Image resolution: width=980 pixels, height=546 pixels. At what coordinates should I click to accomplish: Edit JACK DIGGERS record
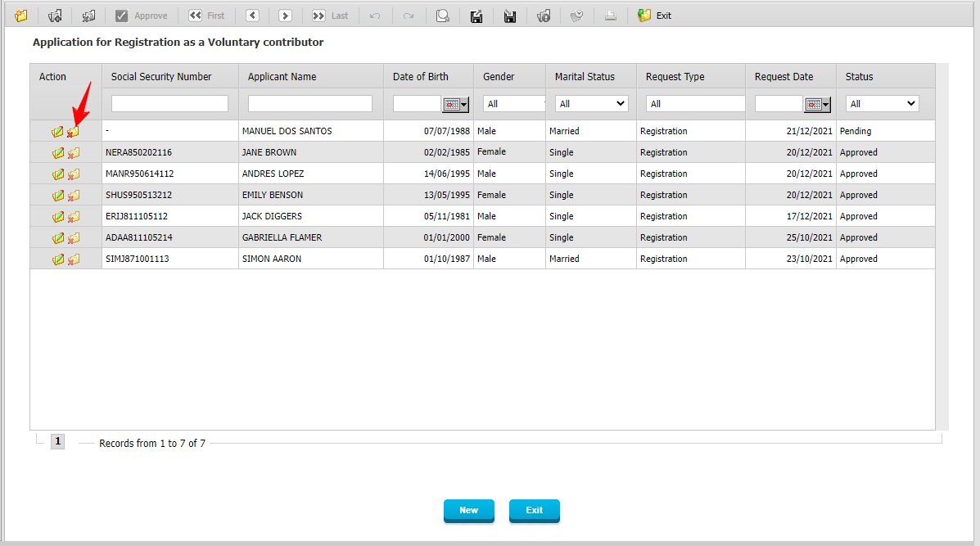[x=57, y=217]
